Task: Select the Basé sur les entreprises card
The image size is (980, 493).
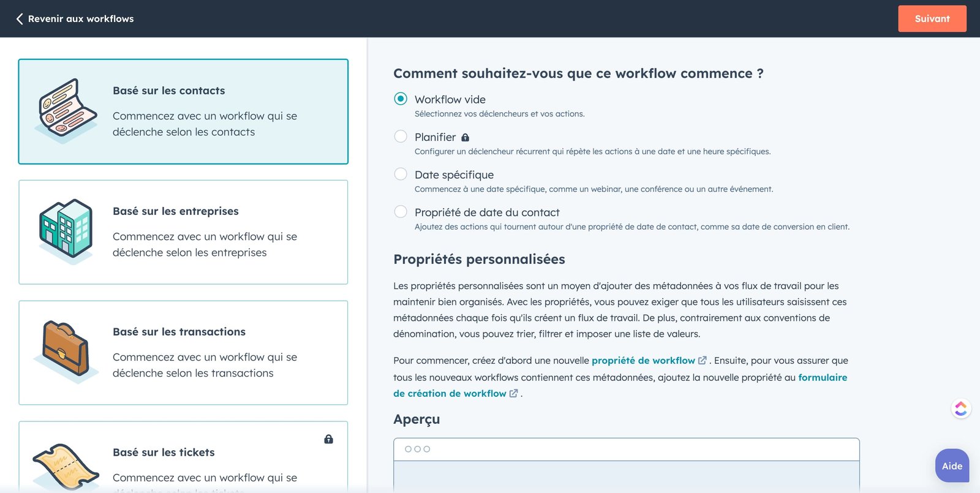Action: click(183, 231)
